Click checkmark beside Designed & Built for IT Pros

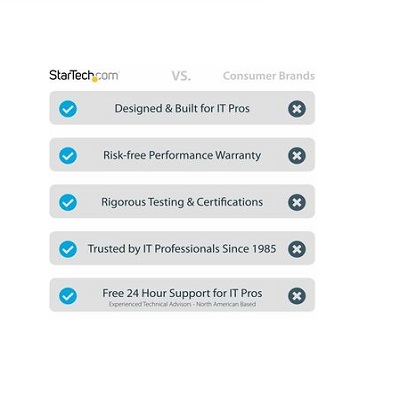pyautogui.click(x=68, y=109)
